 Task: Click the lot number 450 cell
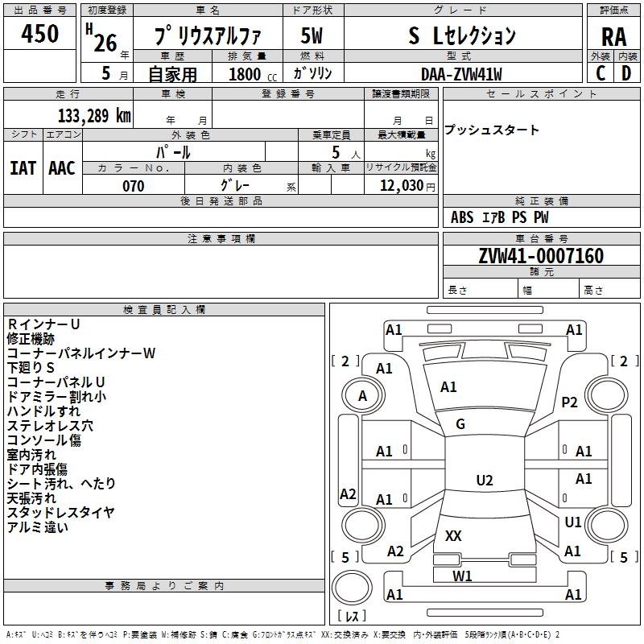click(39, 33)
